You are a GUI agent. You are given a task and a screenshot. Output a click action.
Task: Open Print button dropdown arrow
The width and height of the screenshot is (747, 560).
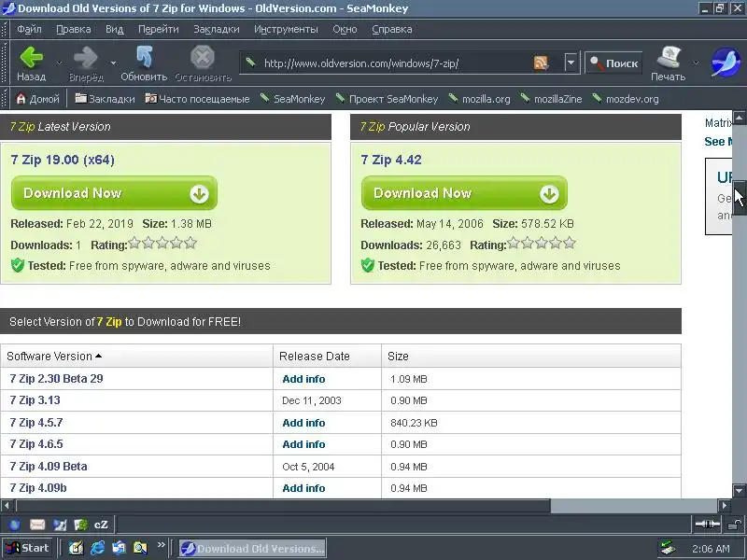[x=696, y=63]
